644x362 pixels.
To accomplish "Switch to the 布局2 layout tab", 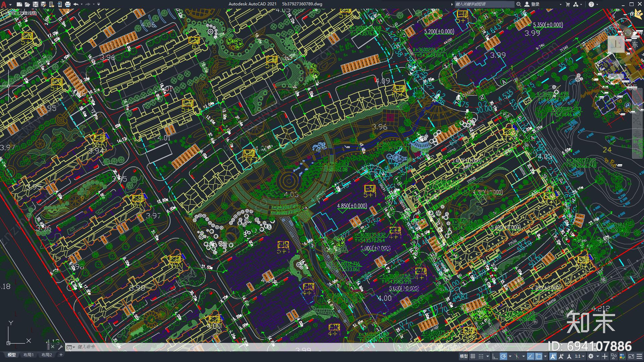I will coord(47,355).
